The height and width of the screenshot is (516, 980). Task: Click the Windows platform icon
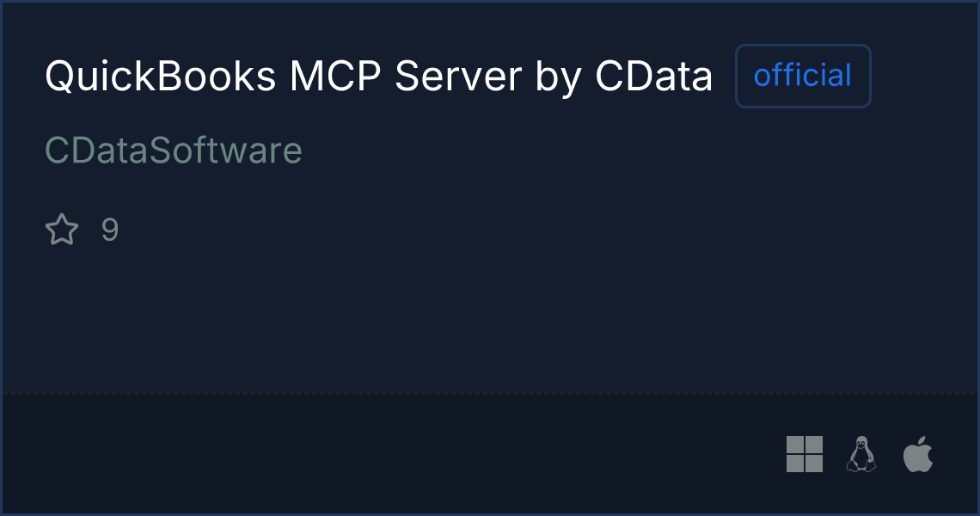click(x=805, y=454)
